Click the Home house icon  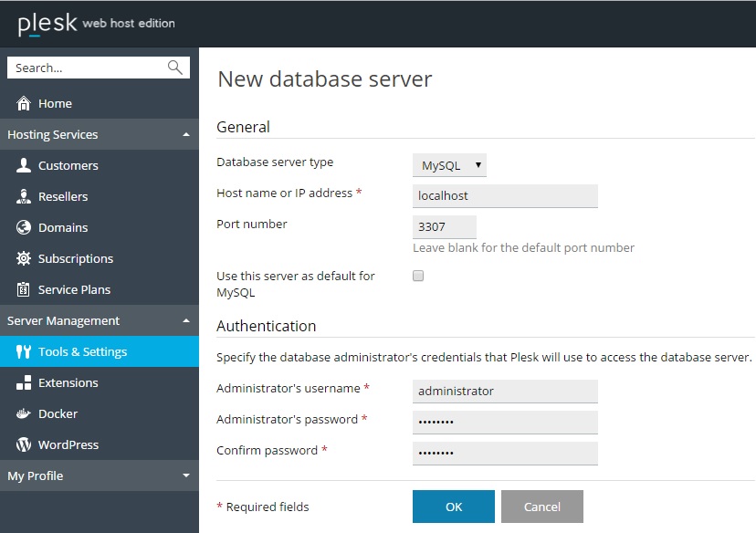[24, 104]
